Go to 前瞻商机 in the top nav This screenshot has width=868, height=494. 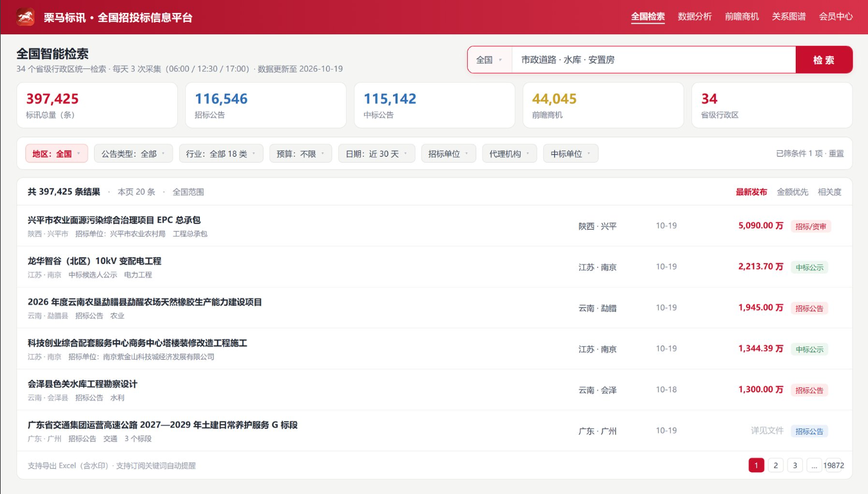[742, 17]
